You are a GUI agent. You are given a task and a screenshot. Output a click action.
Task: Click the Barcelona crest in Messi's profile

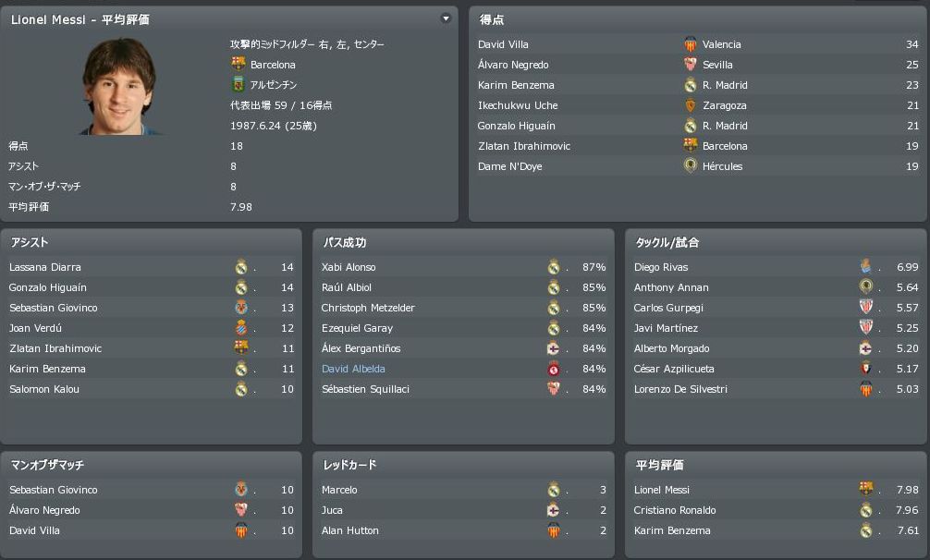(x=239, y=65)
